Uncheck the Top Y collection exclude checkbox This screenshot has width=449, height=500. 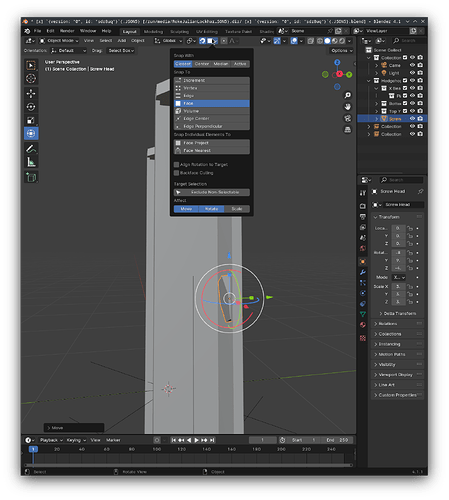405,111
